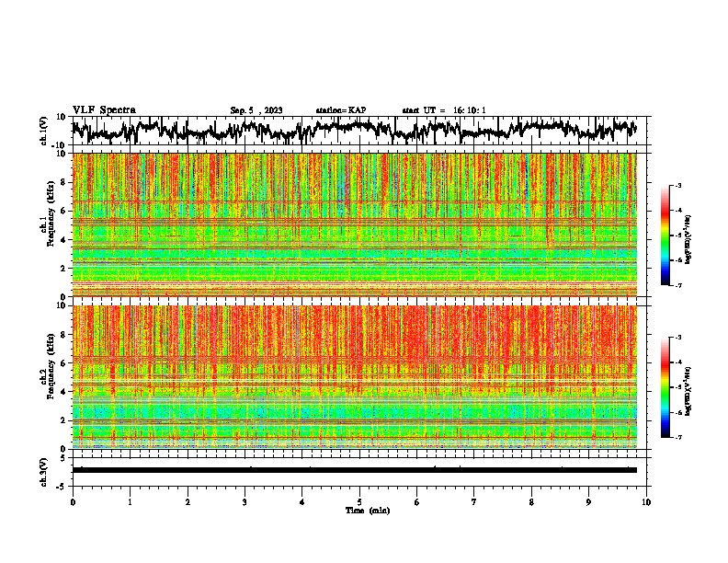Click the "3" tick on the Time axis
Screen dimensions: 728x563
245,502
